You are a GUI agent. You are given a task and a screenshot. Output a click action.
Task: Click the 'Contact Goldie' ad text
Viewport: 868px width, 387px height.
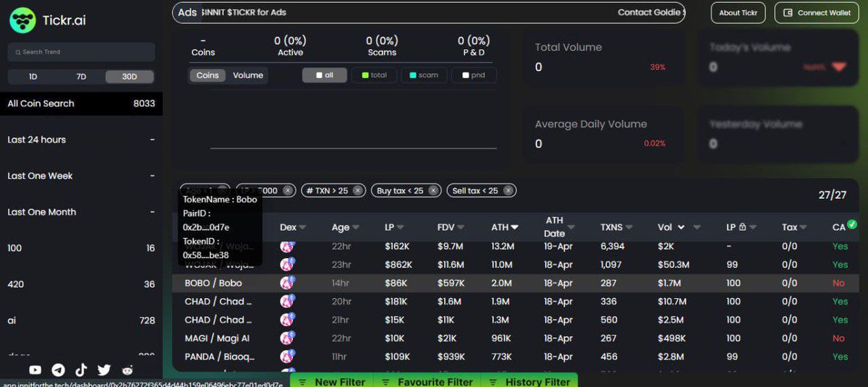tap(650, 12)
